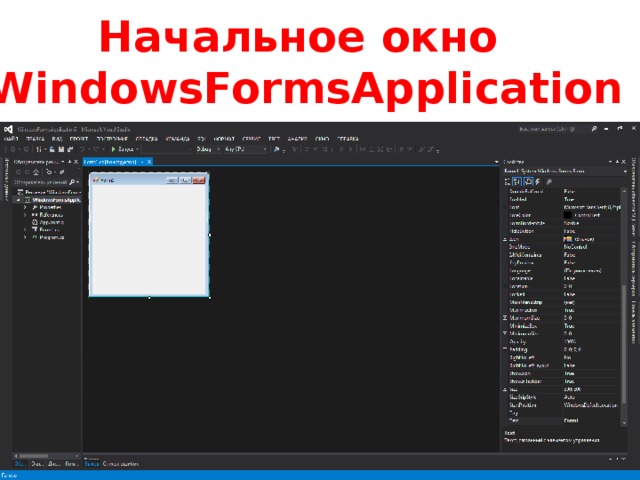Viewport: 640px width, 480px height.
Task: Click the Find in Files toolbar icon
Action: (276, 149)
